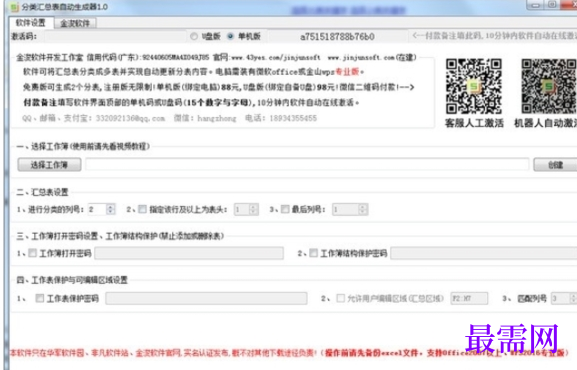Viewport: 577px width, 370px height.
Task: Click the 最后列号 number spinner
Action: click(x=350, y=209)
